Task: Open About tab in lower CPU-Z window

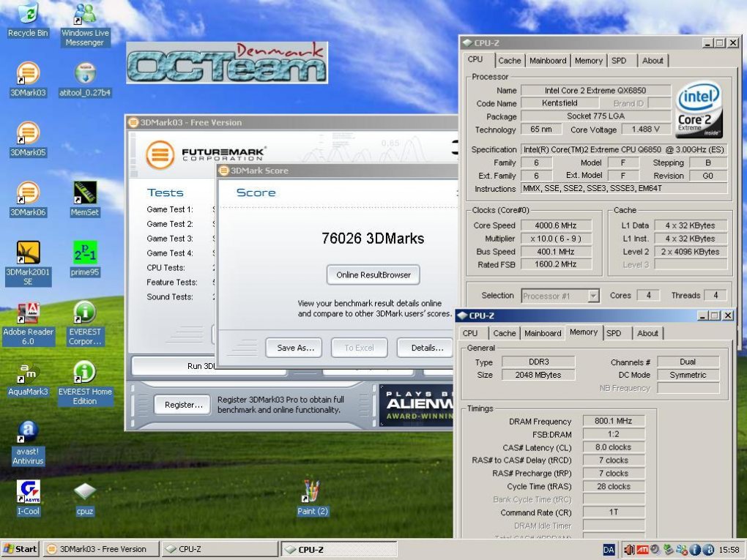Action: 647,333
